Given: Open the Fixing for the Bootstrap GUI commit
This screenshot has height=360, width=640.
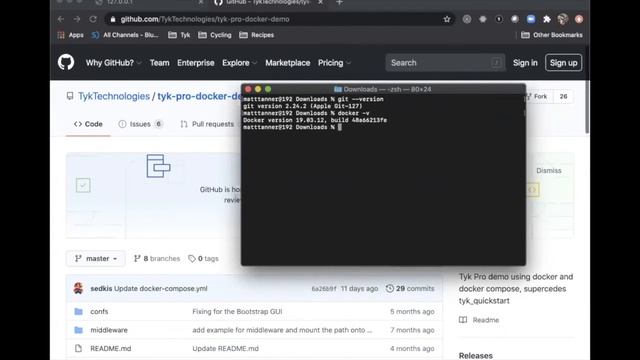Looking at the screenshot, I should [x=237, y=311].
